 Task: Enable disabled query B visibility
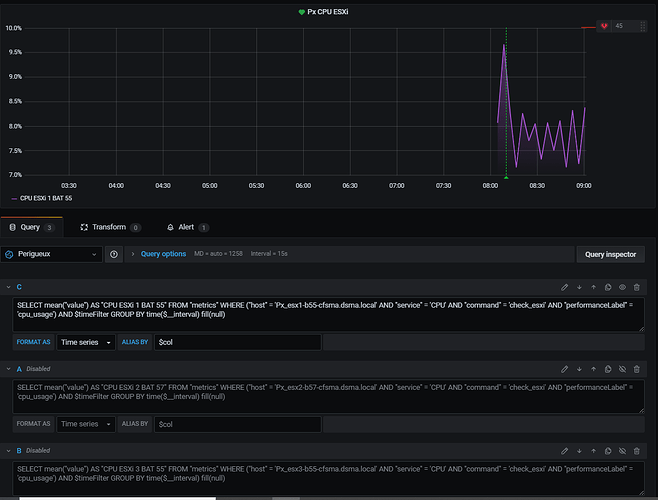(x=622, y=451)
